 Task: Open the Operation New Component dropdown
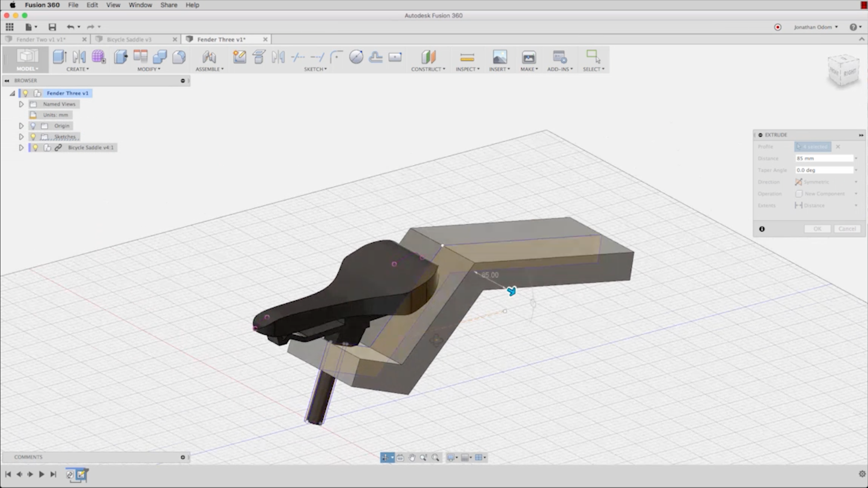point(825,193)
